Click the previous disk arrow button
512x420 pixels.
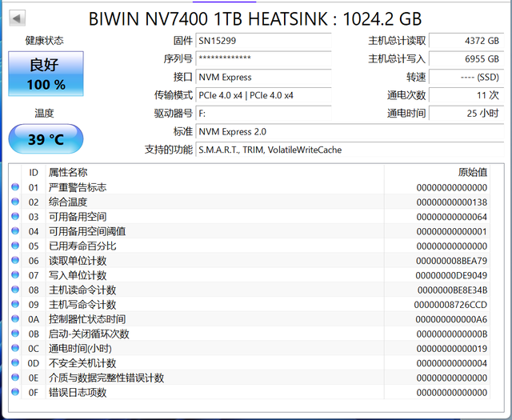coord(17,18)
